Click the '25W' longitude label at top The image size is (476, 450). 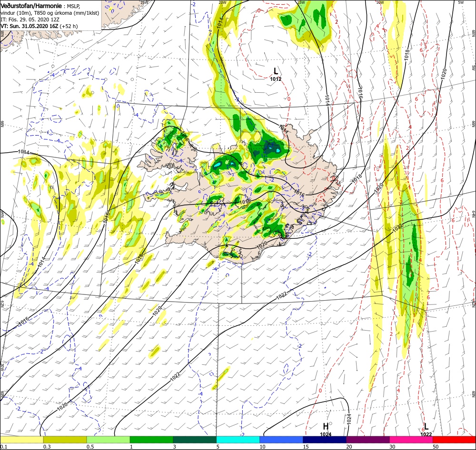point(145,2)
